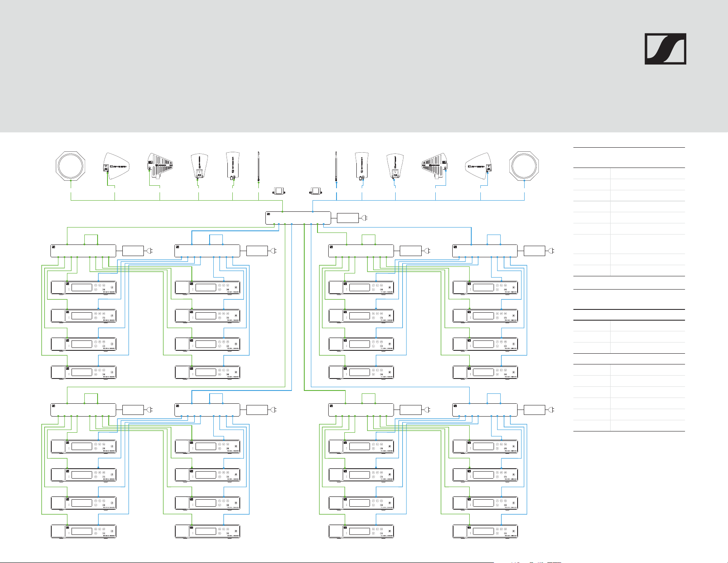Image resolution: width=728 pixels, height=563 pixels.
Task: Click the plug icon of the upper-right blue-fed splitter
Action: point(551,251)
